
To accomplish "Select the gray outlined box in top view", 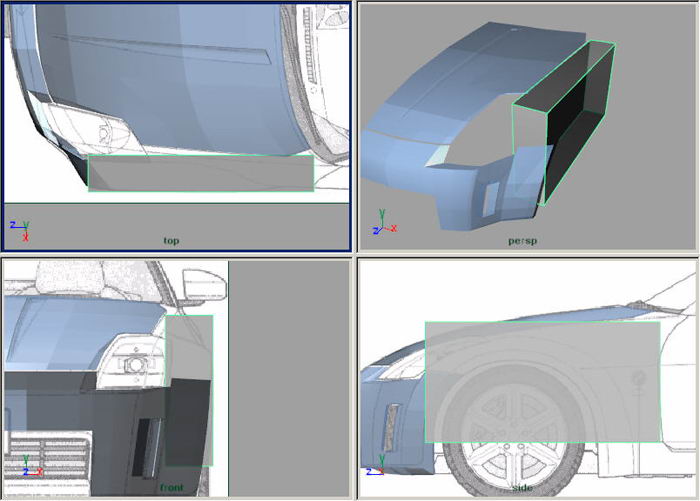I will coord(200,173).
